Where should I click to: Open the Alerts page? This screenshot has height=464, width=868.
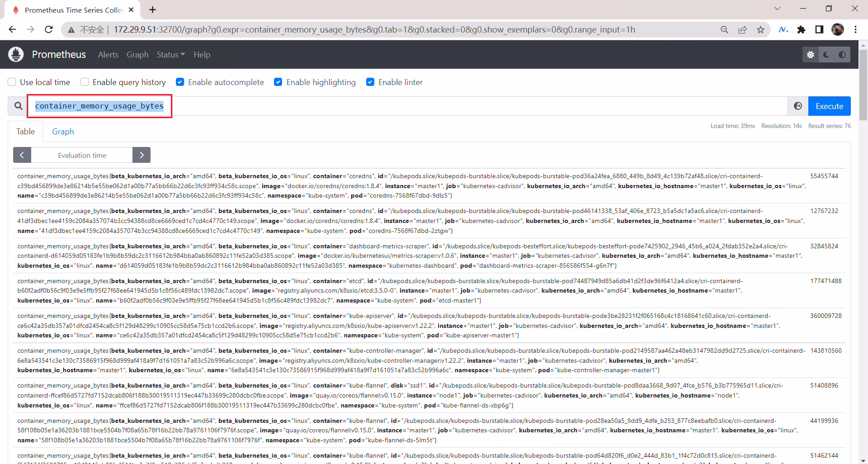108,55
